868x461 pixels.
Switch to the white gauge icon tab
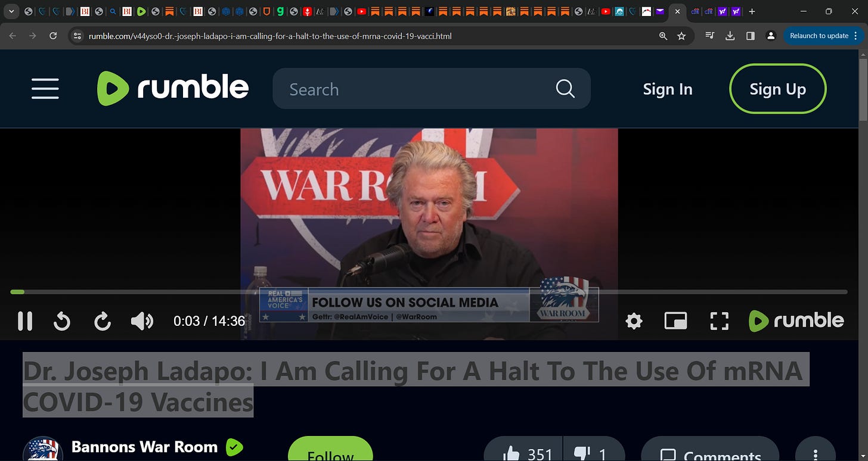[x=646, y=11]
